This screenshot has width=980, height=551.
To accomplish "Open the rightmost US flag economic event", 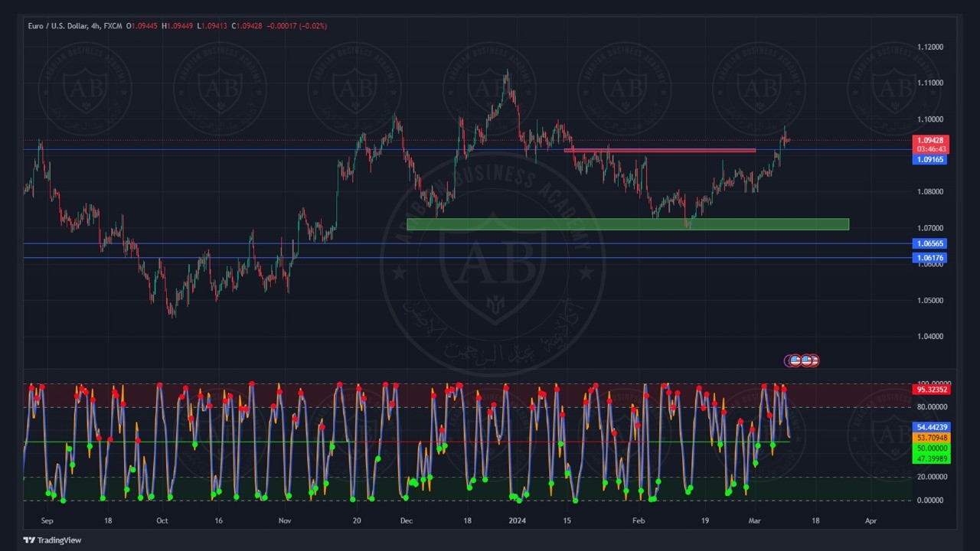I will [x=813, y=360].
